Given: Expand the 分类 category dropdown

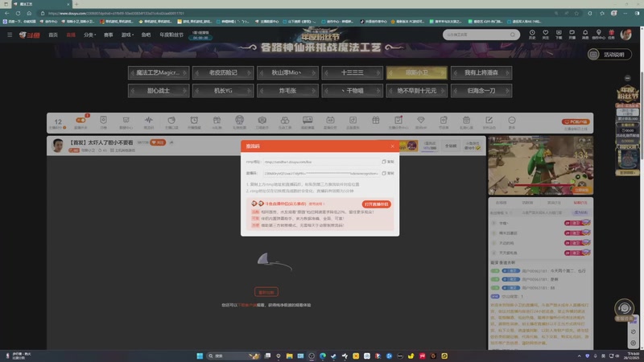Looking at the screenshot, I should 89,35.
